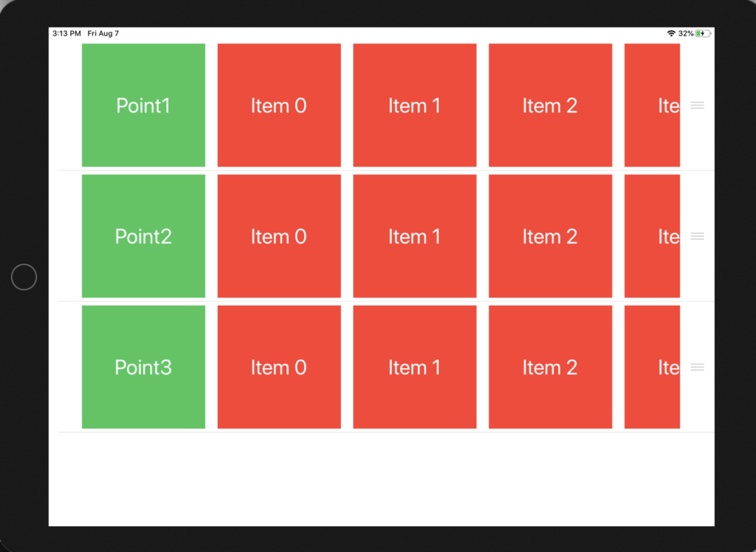Tap Item 2 in the Point3 row
756x552 pixels.
pos(551,368)
